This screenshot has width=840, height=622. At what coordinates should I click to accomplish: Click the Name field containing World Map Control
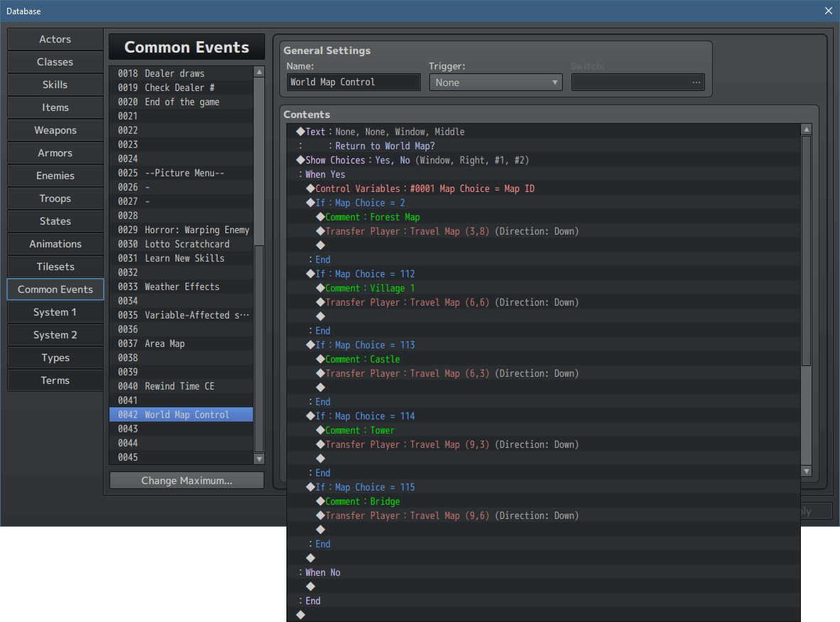coord(353,82)
